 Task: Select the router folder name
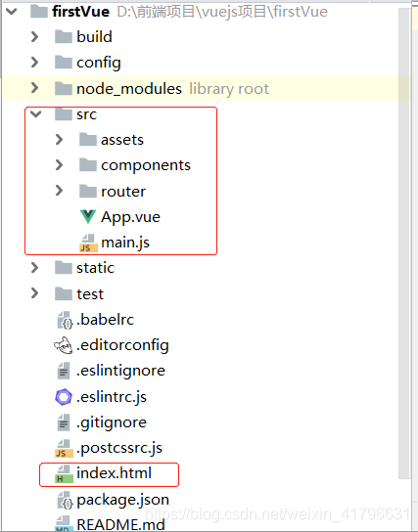(x=123, y=192)
